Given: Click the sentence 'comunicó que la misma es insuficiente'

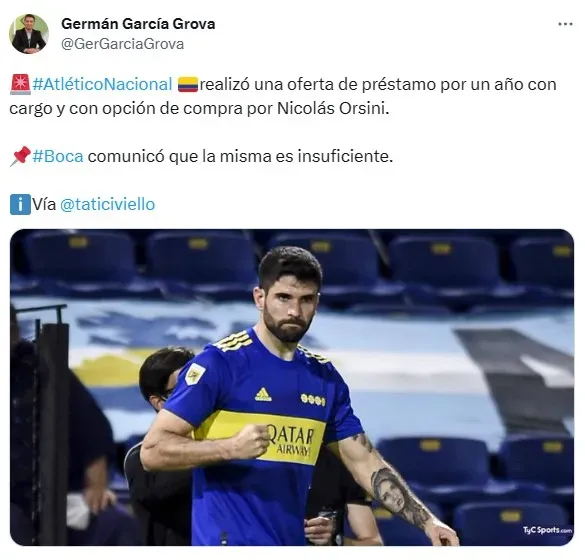Looking at the screenshot, I should pos(240,156).
